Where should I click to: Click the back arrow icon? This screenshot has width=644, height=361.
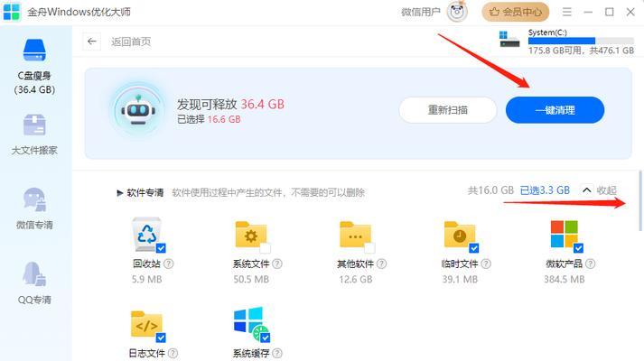91,42
